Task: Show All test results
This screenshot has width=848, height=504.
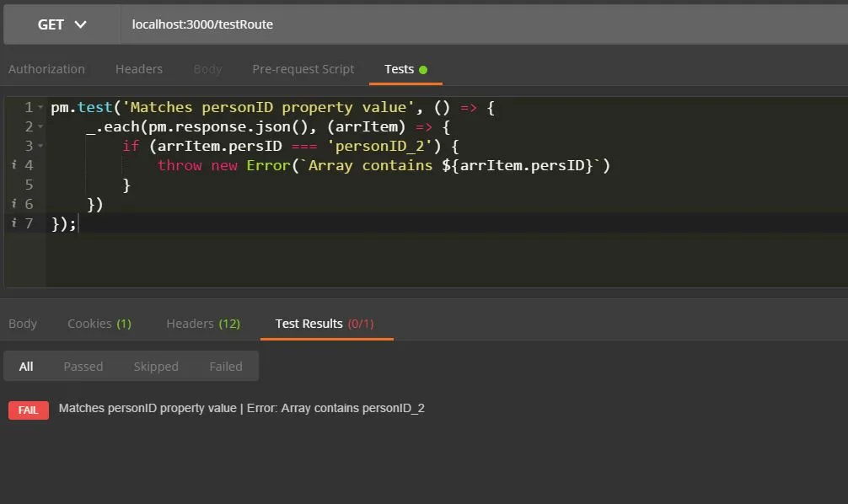Action: [x=26, y=367]
